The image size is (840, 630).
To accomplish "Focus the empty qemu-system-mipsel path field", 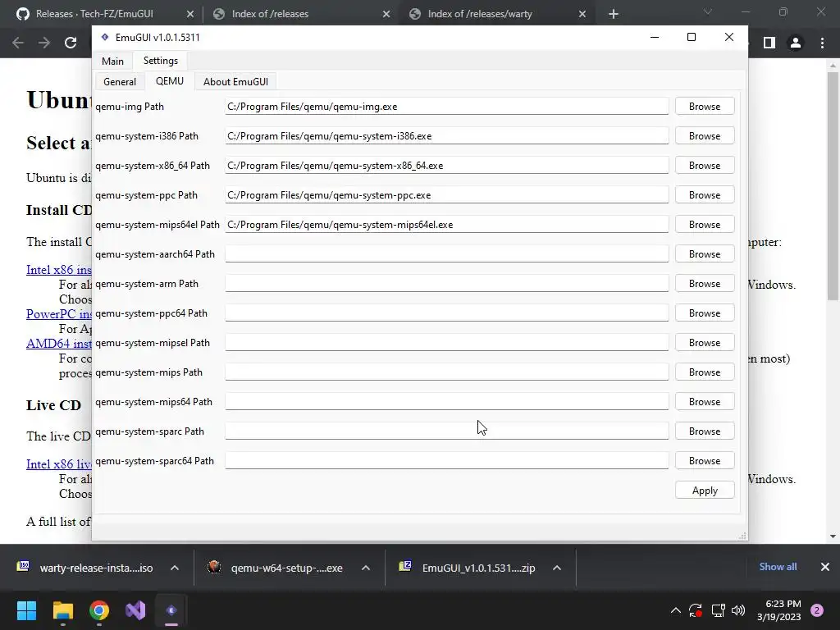I will click(447, 342).
